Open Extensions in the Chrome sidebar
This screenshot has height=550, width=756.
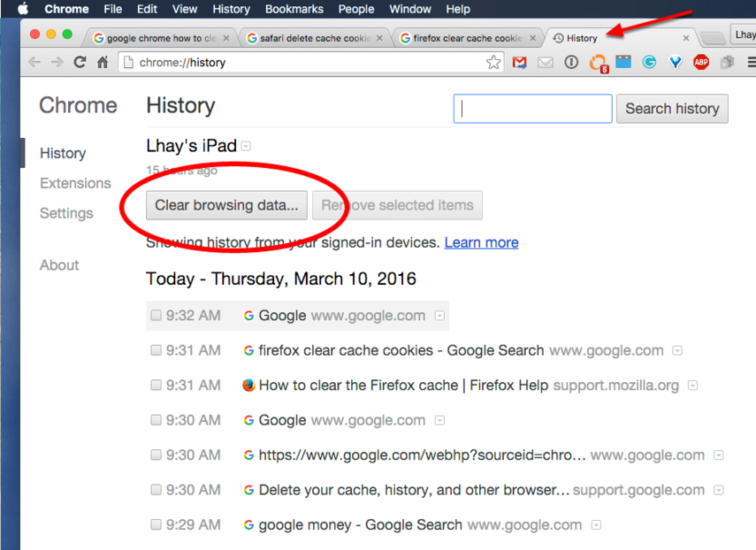(75, 183)
